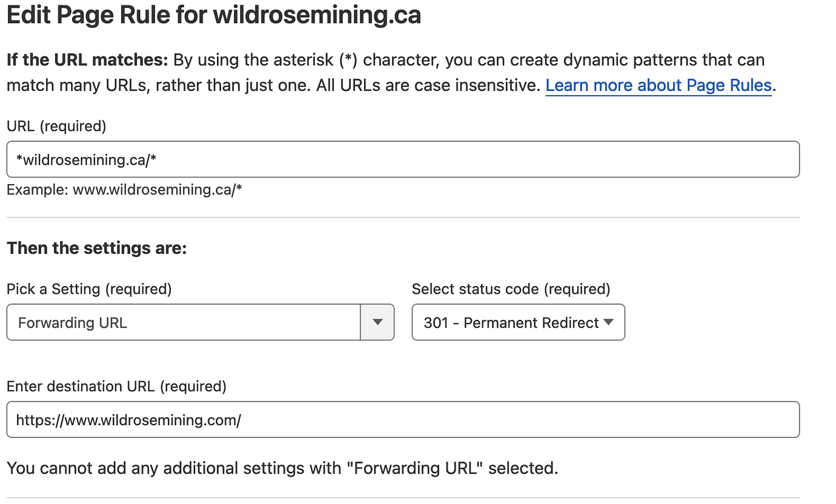Viewport: 836px width, 504px height.
Task: Click the "URL (required)" label
Action: 56,126
